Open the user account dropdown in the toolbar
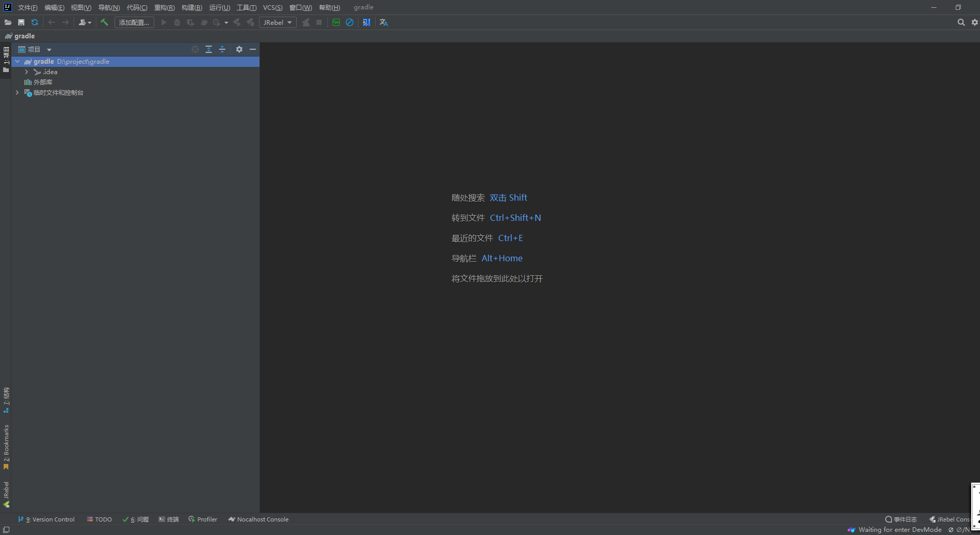 (85, 22)
